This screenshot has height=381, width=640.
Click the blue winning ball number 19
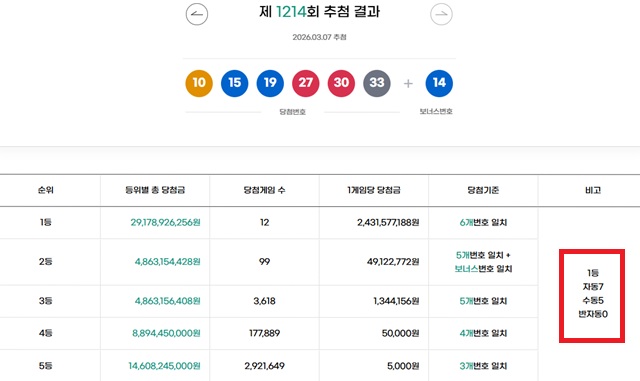coord(270,83)
